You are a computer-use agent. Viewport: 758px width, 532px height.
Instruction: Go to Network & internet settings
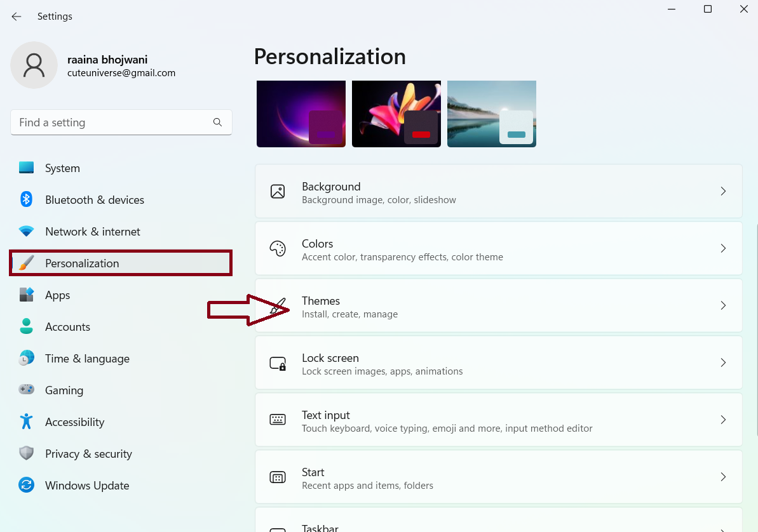[x=92, y=232]
